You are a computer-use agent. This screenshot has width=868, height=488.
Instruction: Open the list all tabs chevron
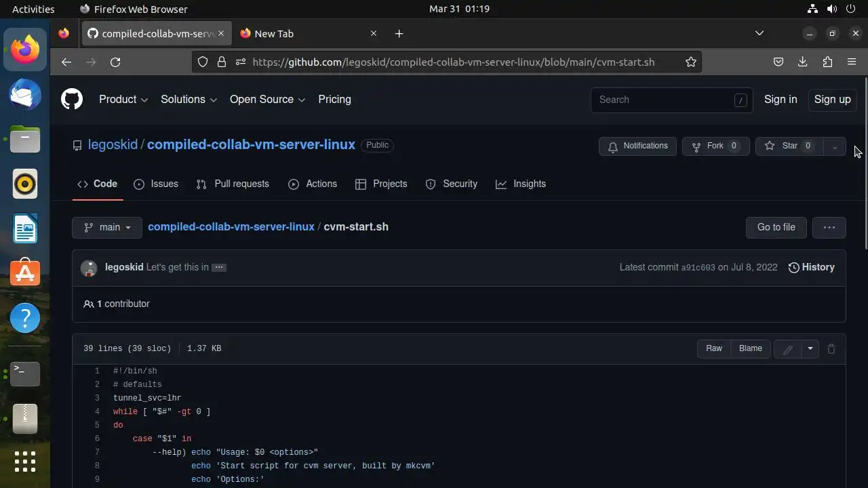point(759,33)
